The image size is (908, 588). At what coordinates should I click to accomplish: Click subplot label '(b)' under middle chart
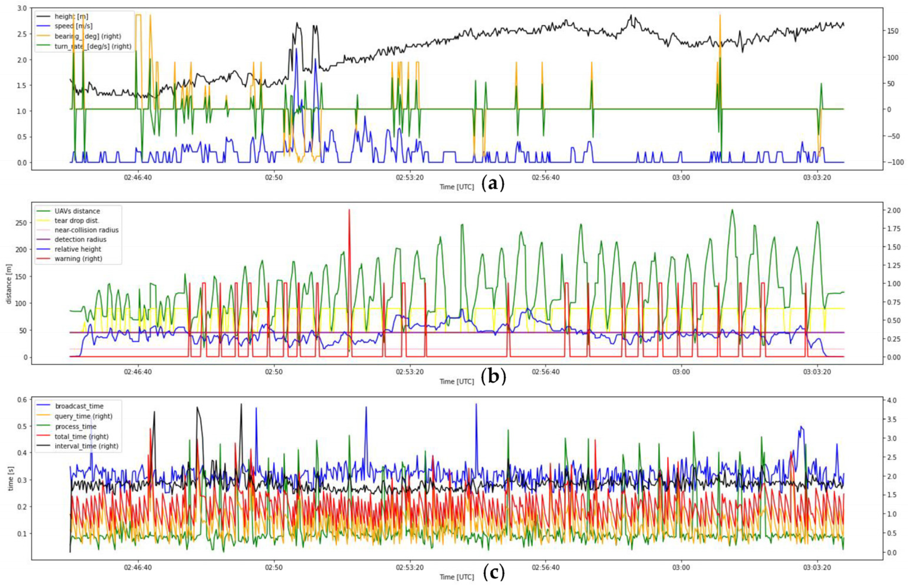(x=493, y=377)
